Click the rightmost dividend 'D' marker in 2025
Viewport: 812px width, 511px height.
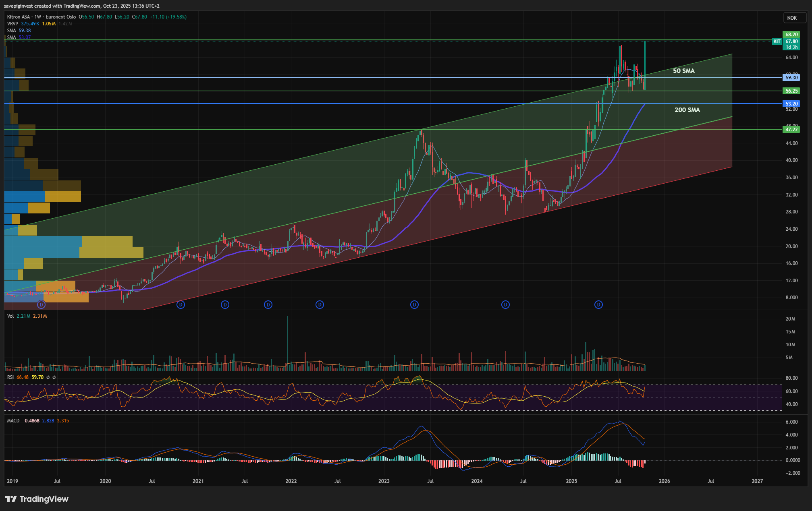click(x=598, y=305)
